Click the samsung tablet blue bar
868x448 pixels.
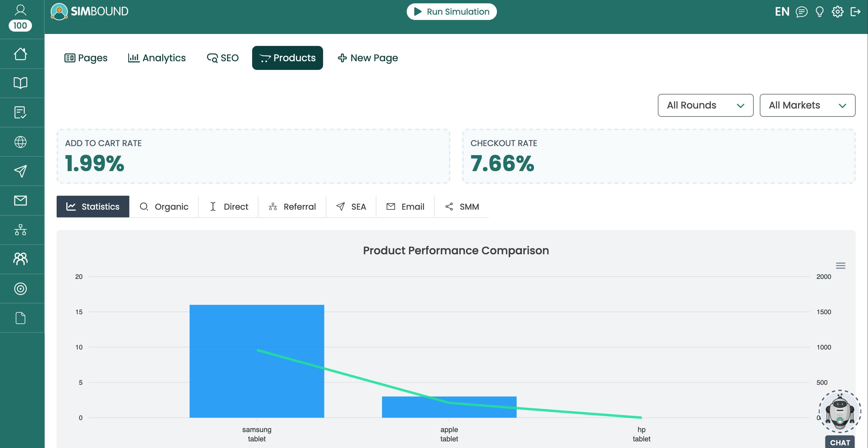pos(257,361)
